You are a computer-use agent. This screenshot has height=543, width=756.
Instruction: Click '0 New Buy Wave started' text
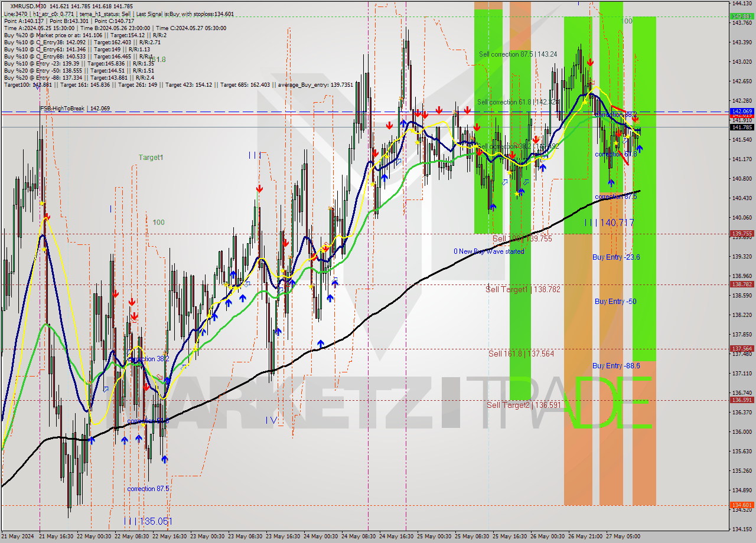[488, 251]
